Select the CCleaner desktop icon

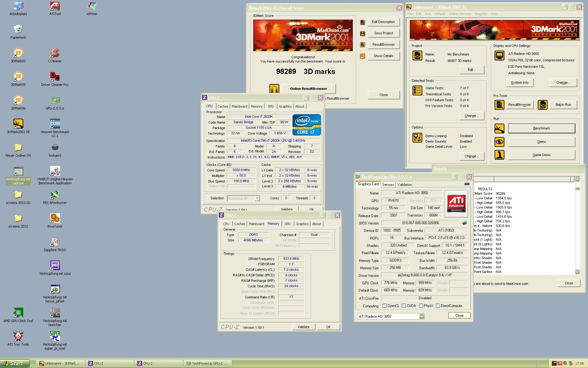(55, 56)
